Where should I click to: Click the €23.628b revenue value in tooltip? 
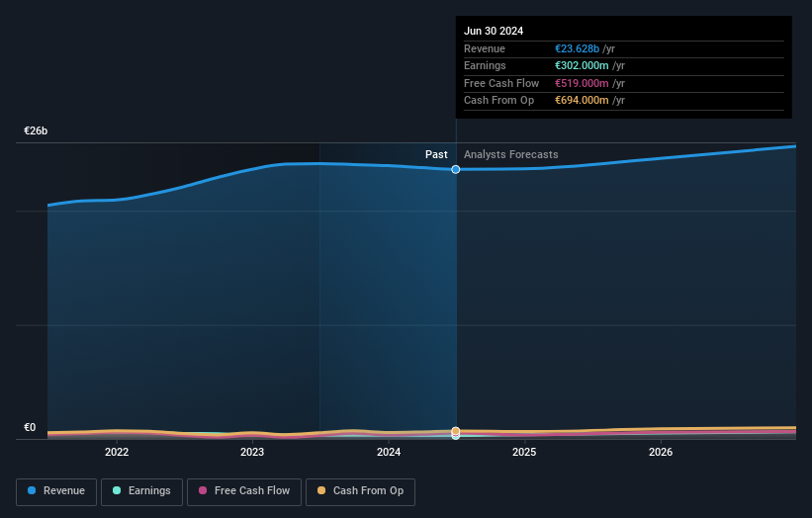577,48
